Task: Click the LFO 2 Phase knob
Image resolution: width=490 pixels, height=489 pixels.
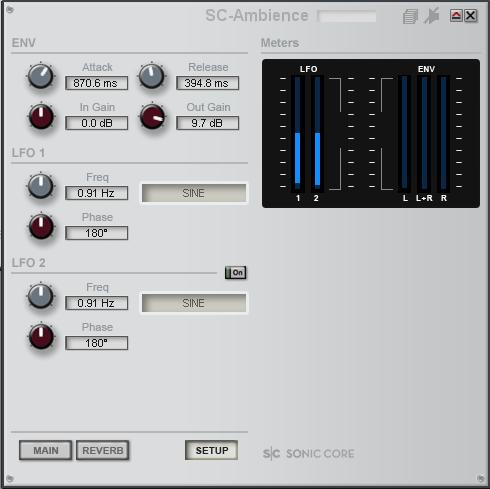Action: pos(41,336)
